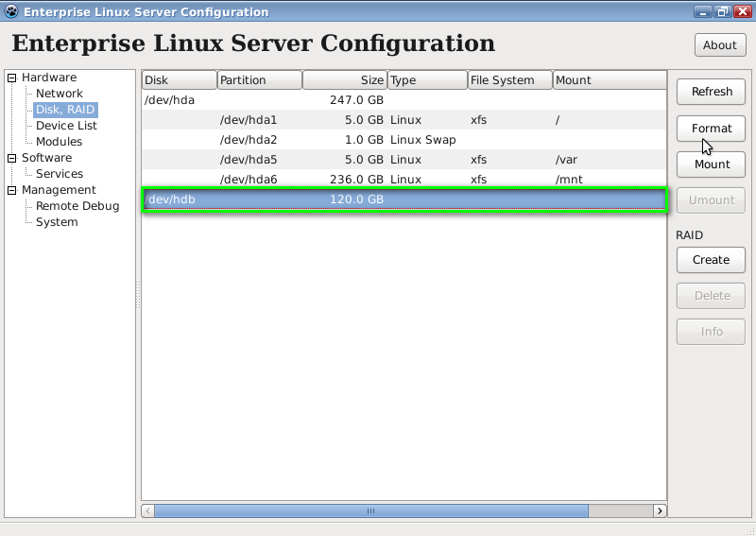Click the Format button
Screen dimensions: 756x536
tap(712, 129)
